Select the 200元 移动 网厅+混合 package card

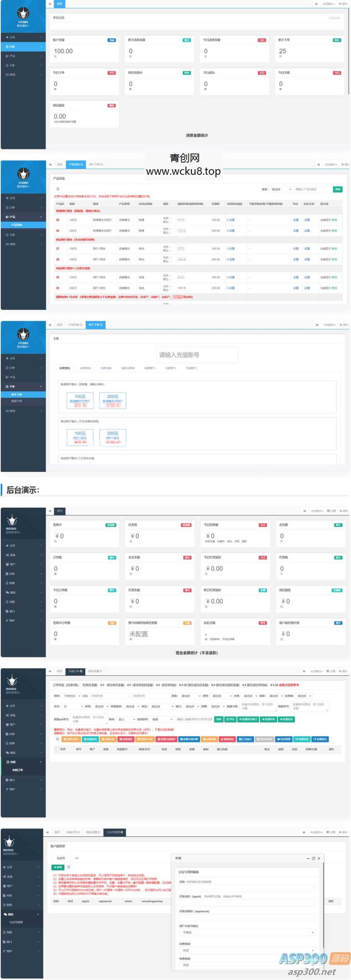point(112,436)
